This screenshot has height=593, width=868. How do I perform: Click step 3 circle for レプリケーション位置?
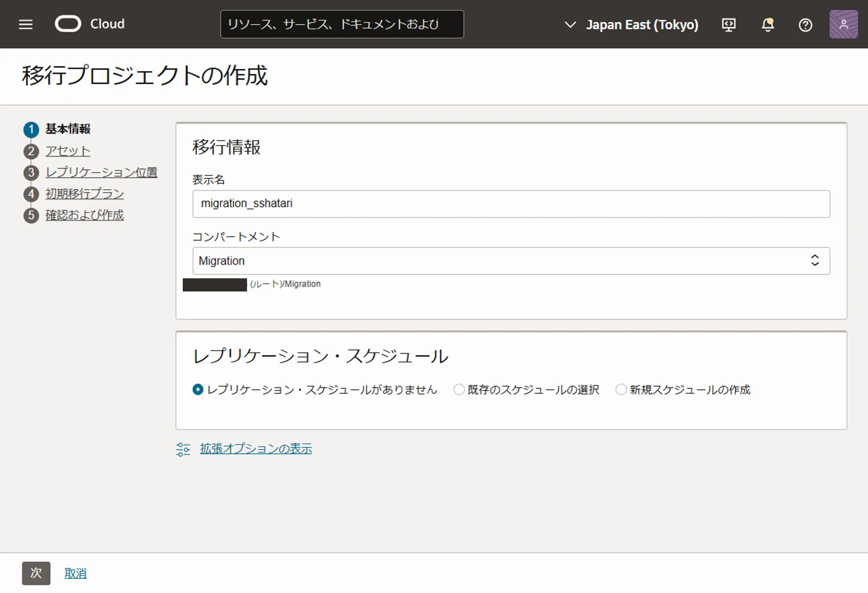31,172
